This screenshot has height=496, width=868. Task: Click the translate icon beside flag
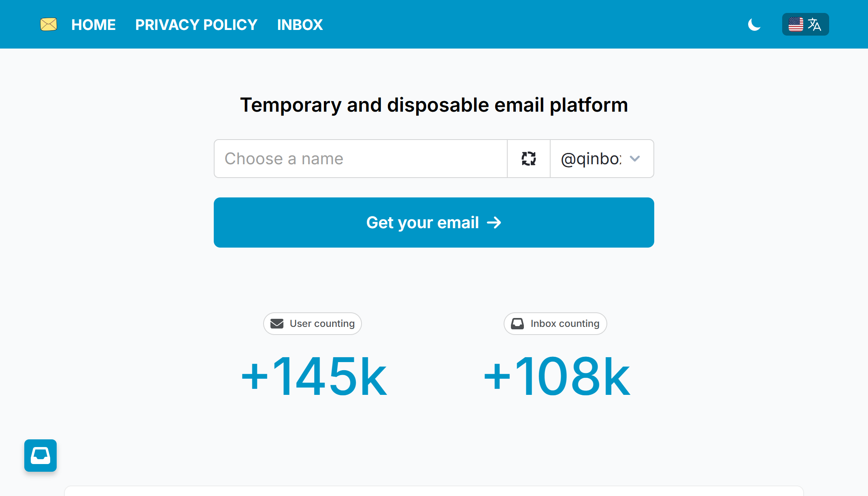[x=814, y=24]
